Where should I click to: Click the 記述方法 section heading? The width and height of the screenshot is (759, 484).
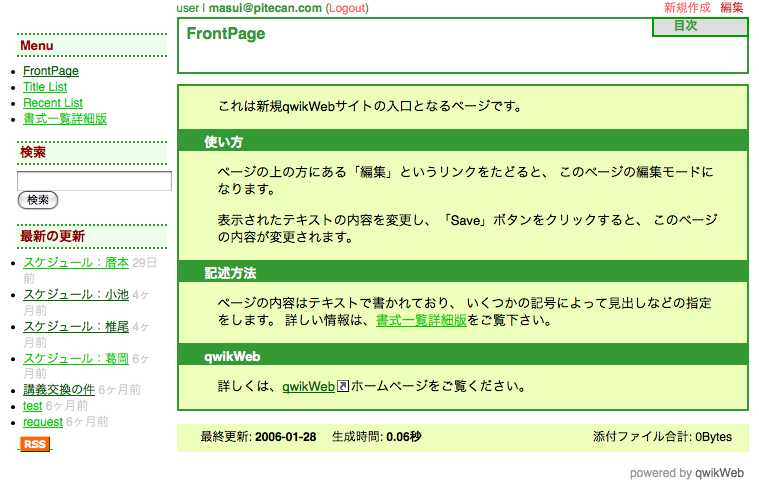click(230, 273)
